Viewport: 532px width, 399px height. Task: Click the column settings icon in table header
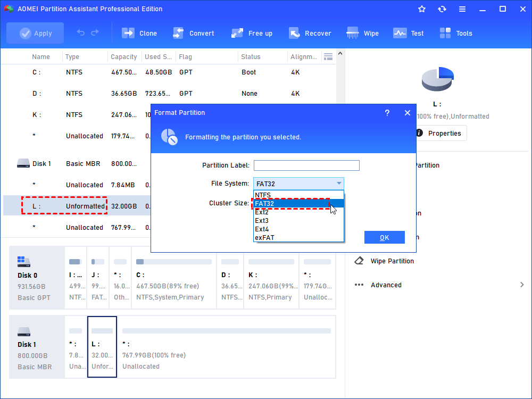pos(328,57)
